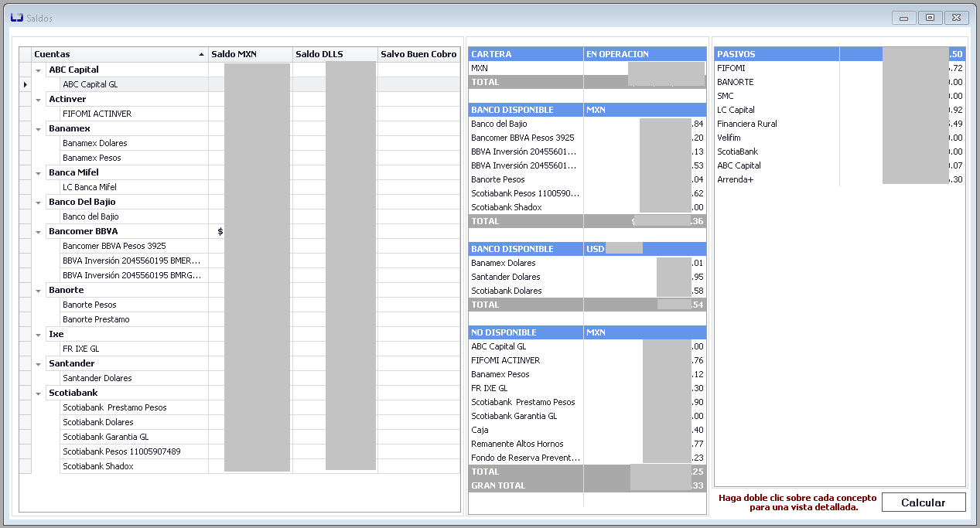
Task: Select FR IXE GL in the Cuentas tree
Action: [x=81, y=349]
